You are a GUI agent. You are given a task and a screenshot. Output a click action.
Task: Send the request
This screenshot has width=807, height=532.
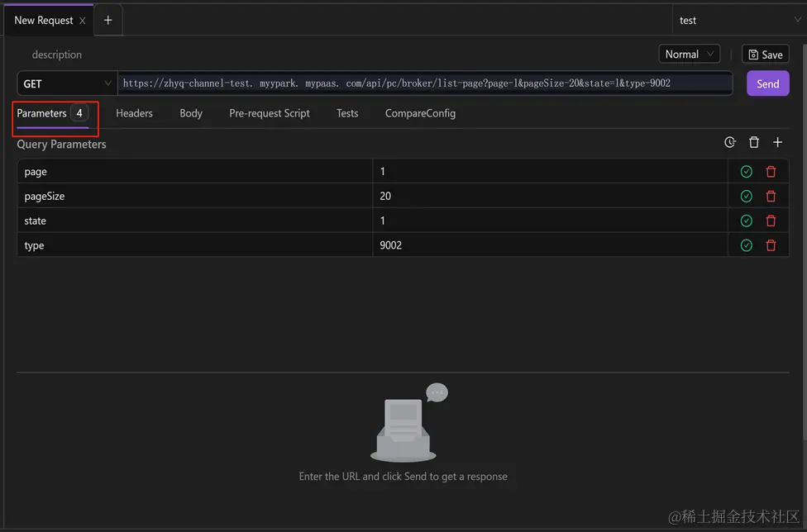(x=767, y=83)
